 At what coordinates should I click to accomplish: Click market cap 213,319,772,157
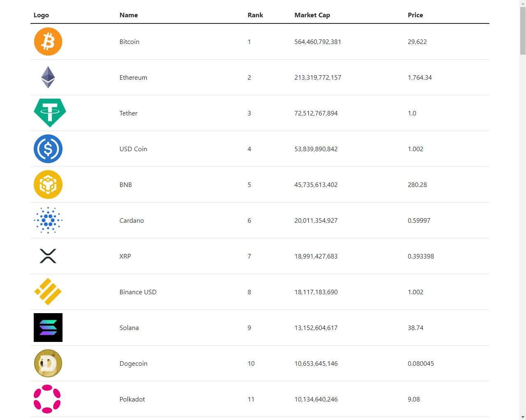318,78
